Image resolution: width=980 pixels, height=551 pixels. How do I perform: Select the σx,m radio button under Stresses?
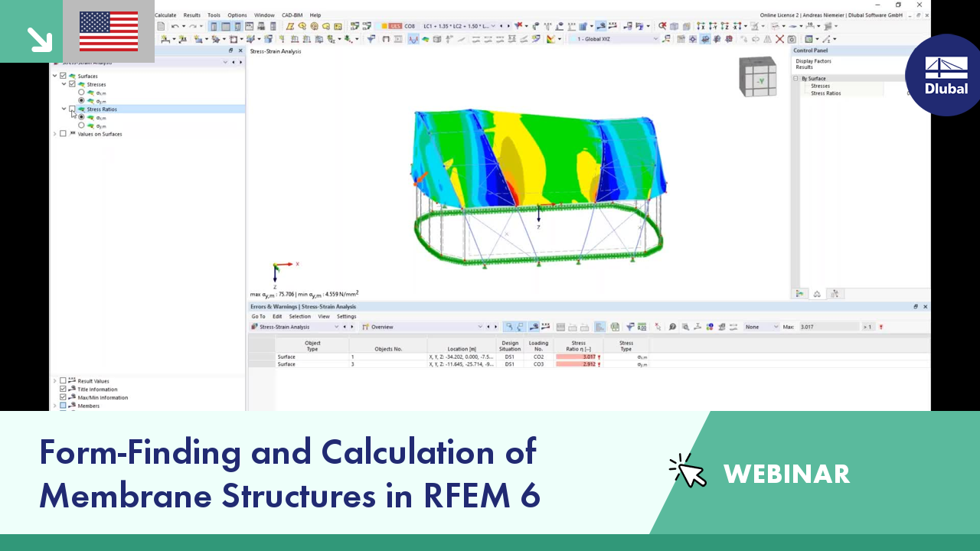(x=81, y=93)
